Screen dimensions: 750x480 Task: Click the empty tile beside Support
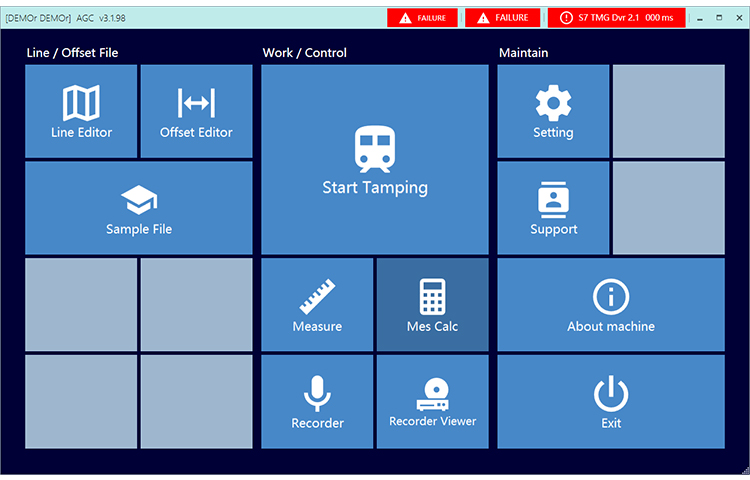click(x=668, y=208)
